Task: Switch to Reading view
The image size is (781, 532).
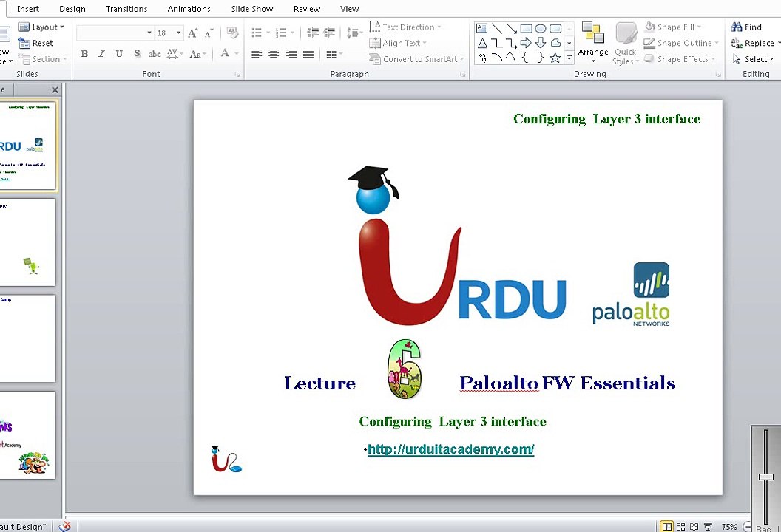Action: tap(694, 527)
